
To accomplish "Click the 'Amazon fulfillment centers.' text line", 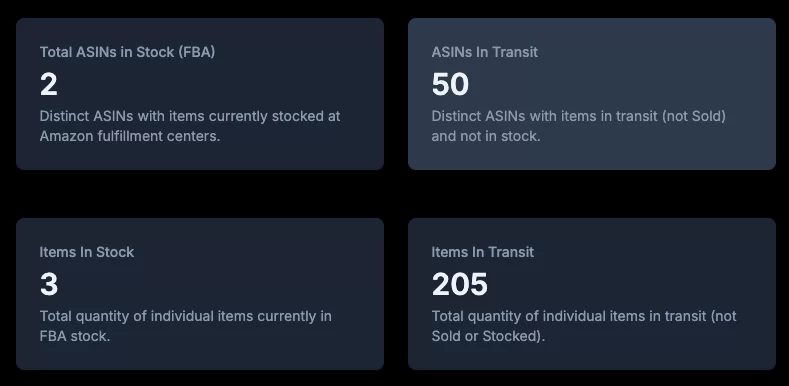I will tap(130, 136).
